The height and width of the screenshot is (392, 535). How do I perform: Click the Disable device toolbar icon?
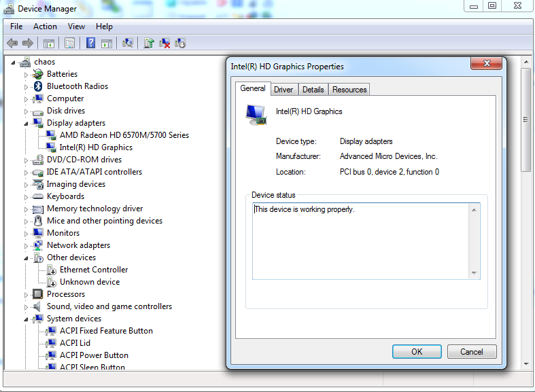point(180,43)
